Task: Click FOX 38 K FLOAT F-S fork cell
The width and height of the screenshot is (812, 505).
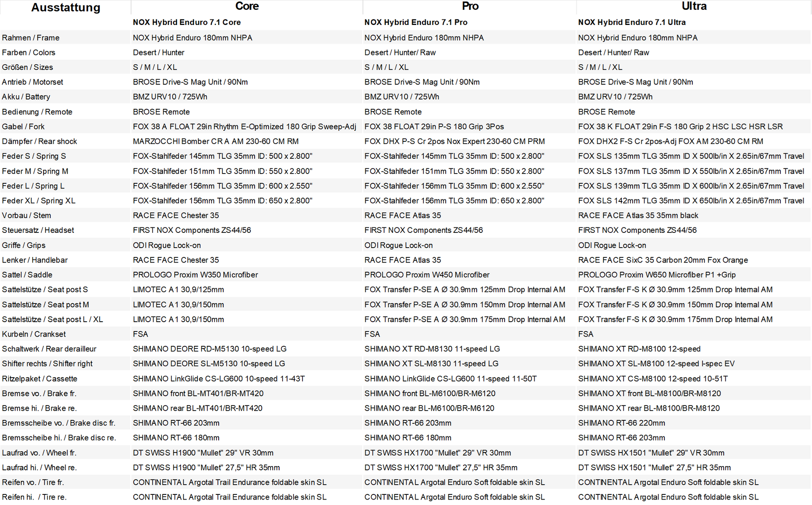Action: (680, 127)
